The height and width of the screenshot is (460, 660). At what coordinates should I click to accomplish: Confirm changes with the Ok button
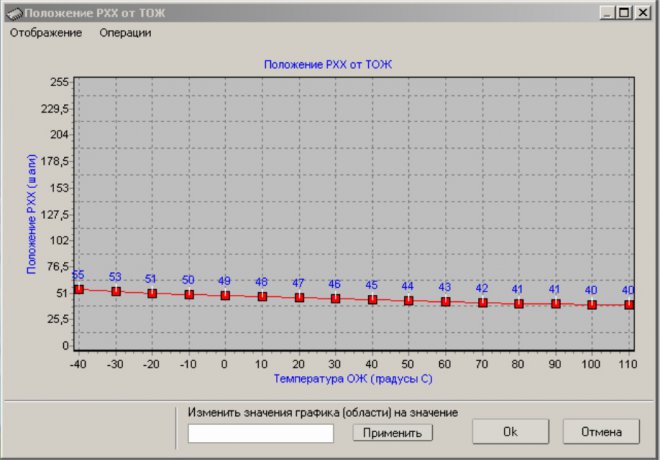(x=510, y=432)
